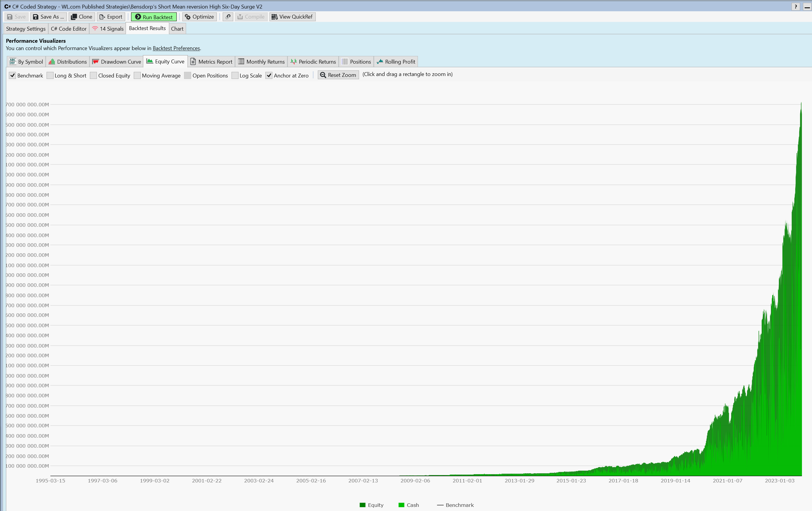Screen dimensions: 812x511
Task: Click the Clone strategy icon
Action: coord(74,17)
